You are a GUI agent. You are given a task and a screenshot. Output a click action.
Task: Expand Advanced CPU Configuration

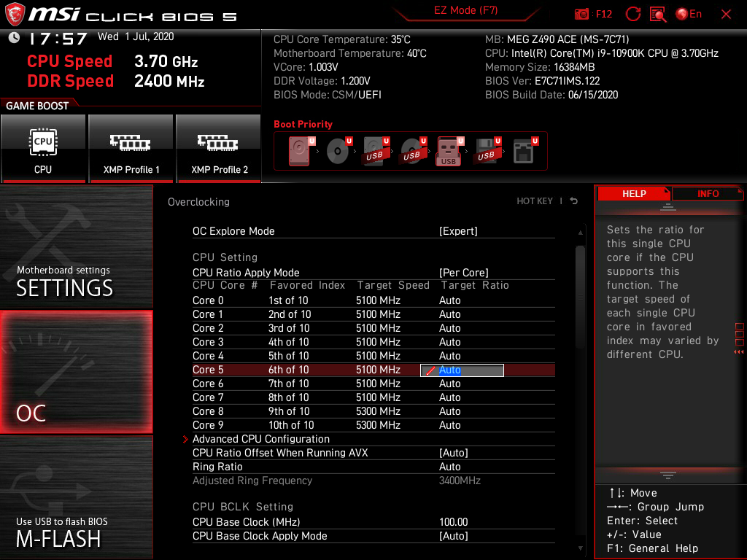click(261, 439)
